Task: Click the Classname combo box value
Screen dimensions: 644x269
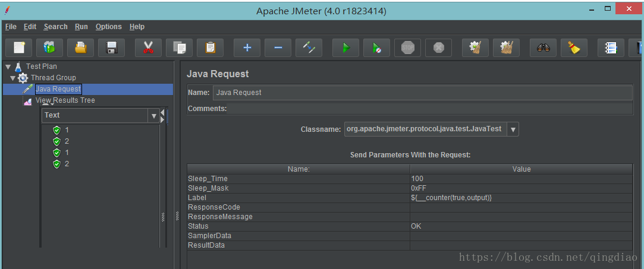Action: (426, 129)
